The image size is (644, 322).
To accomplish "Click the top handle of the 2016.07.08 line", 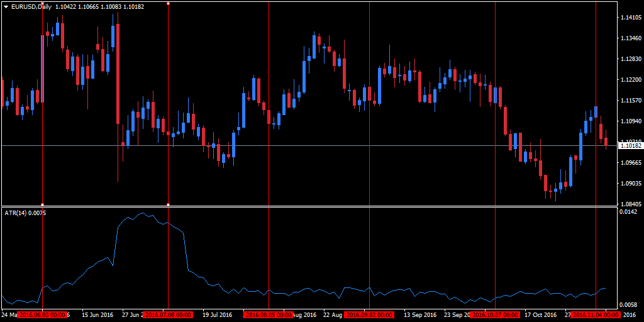I will click(168, 3).
